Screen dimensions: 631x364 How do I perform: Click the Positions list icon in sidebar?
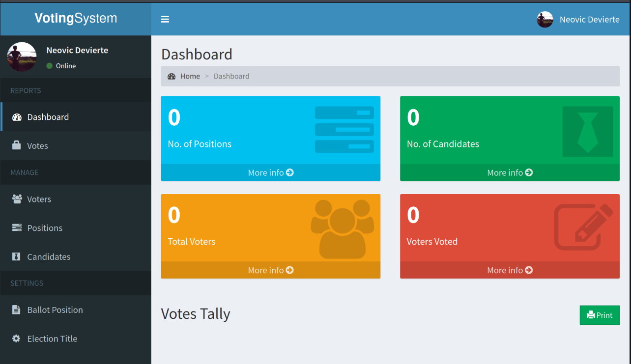pos(17,228)
